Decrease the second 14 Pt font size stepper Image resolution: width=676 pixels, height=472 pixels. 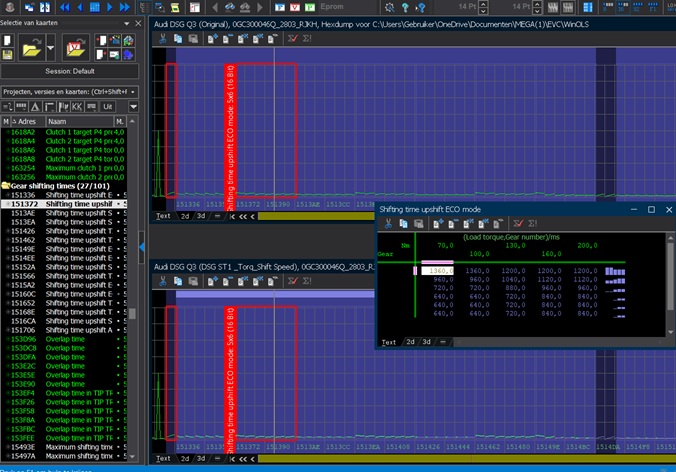pos(537,10)
